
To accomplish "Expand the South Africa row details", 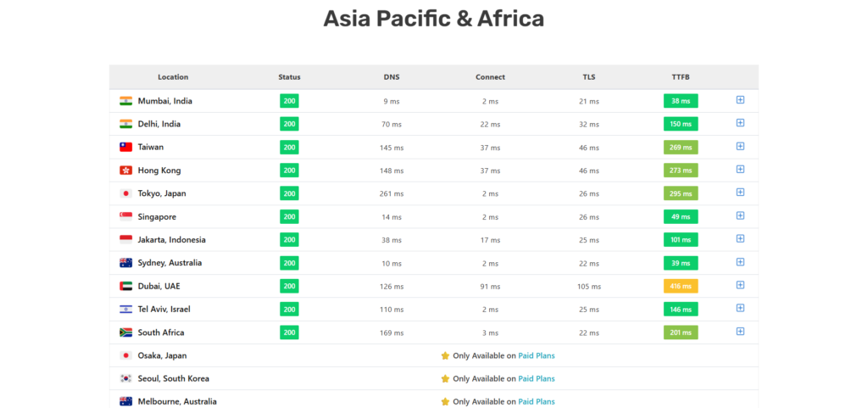I will point(740,332).
